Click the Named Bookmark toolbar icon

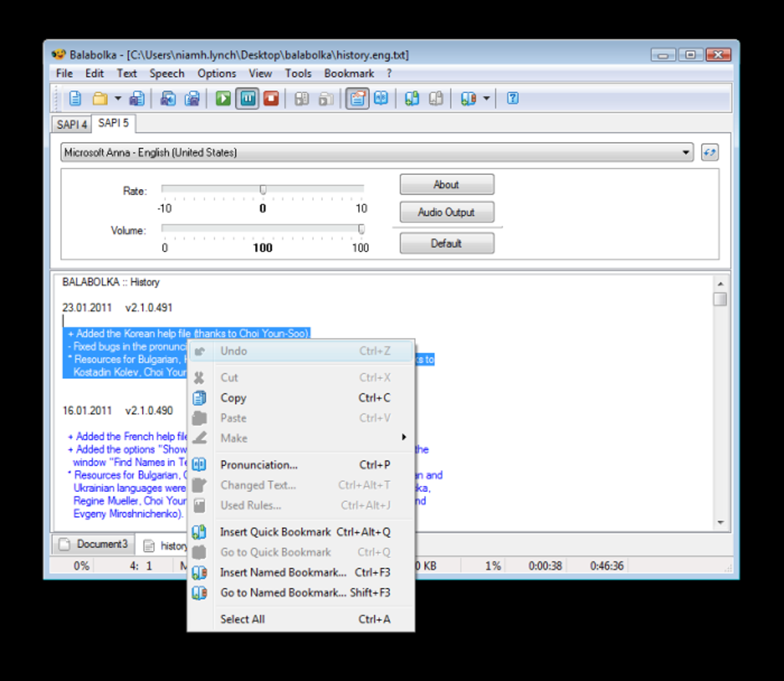coord(469,98)
